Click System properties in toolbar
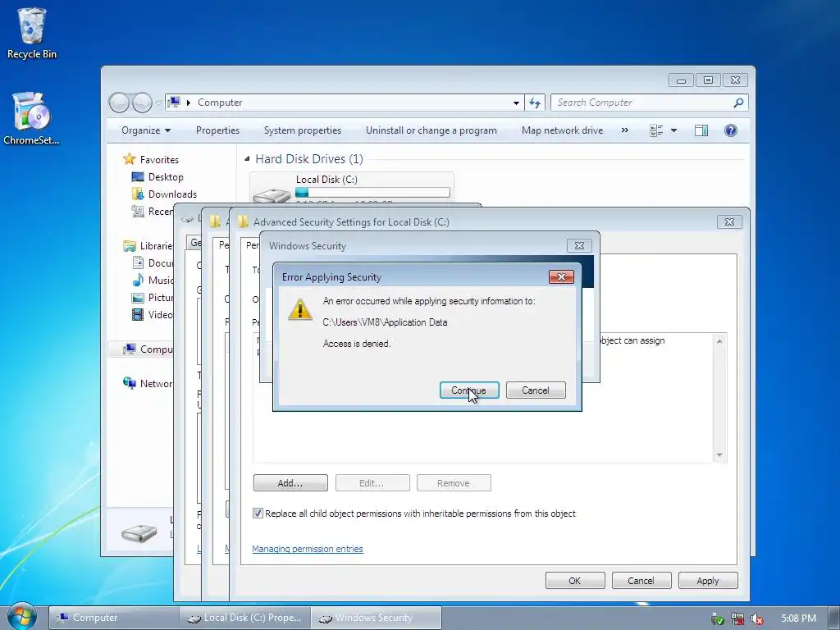This screenshot has width=840, height=630. tap(303, 130)
